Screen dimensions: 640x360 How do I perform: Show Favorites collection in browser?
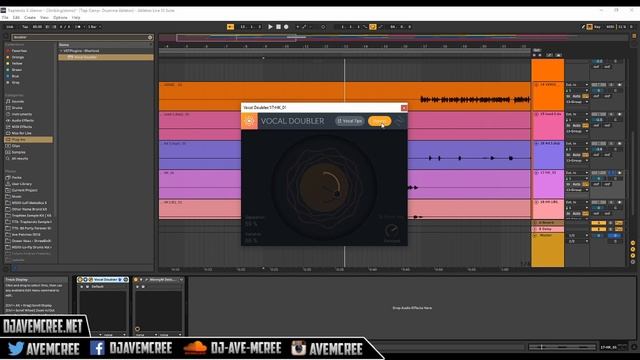pos(18,51)
